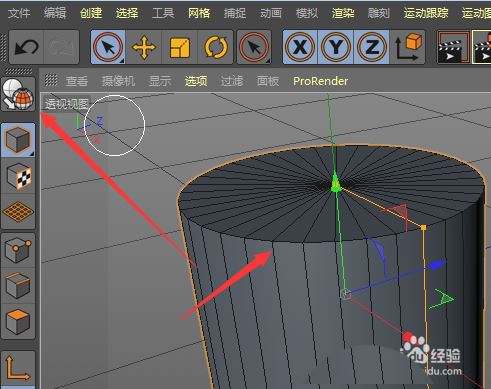Toggle Z axis lock
This screenshot has height=389, width=491.
(x=371, y=47)
